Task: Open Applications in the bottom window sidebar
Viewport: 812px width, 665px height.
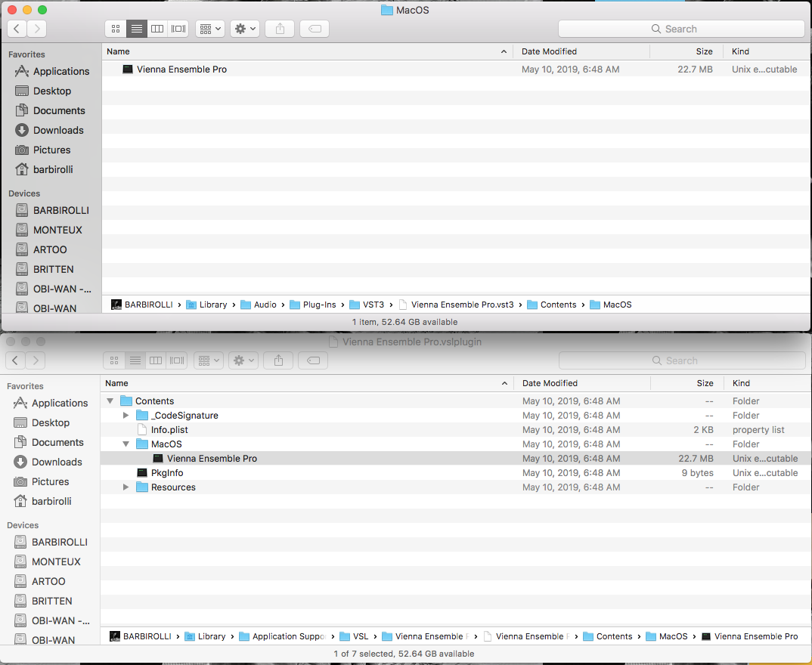Action: pos(50,403)
